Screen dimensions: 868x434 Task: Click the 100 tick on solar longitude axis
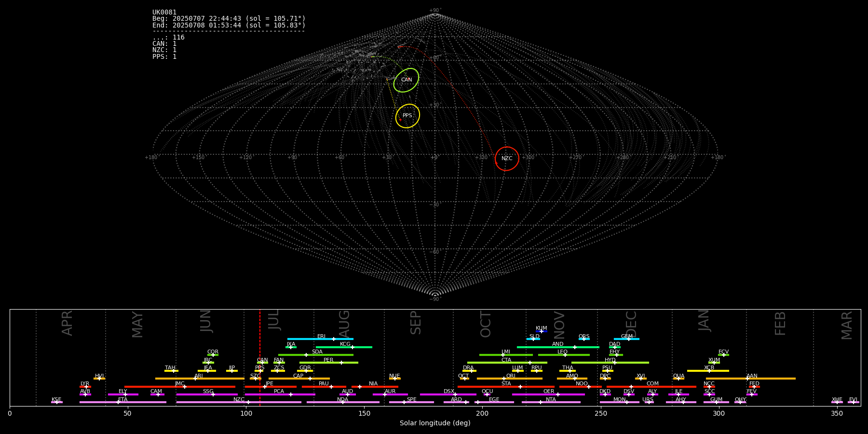click(x=246, y=414)
